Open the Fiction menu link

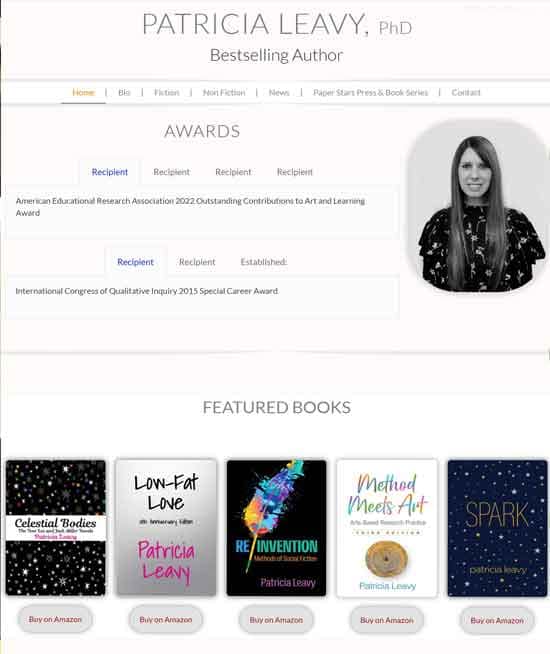[166, 93]
